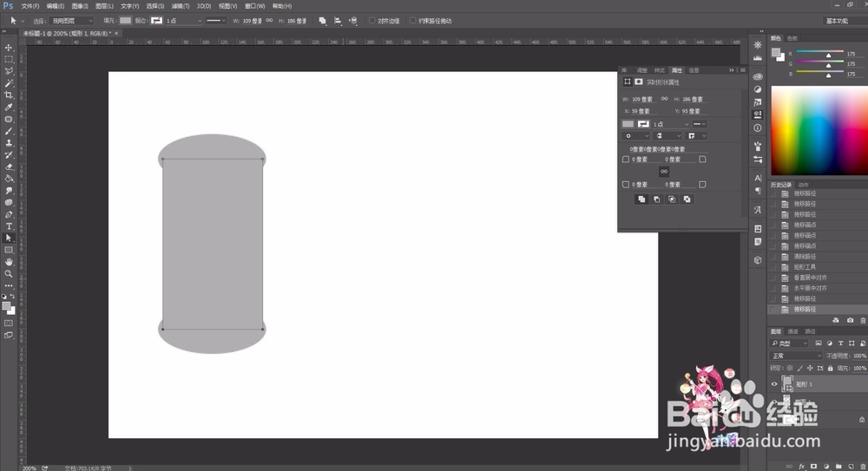Click Combine Shapes button in Properties panel

641,200
